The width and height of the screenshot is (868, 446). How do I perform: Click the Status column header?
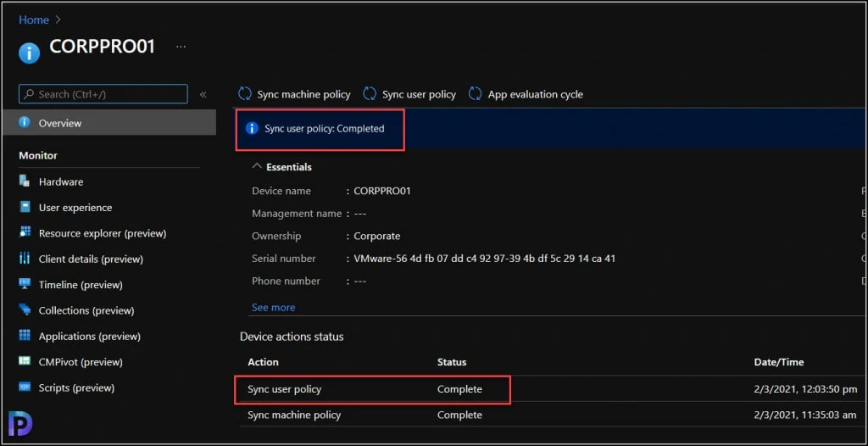(452, 362)
